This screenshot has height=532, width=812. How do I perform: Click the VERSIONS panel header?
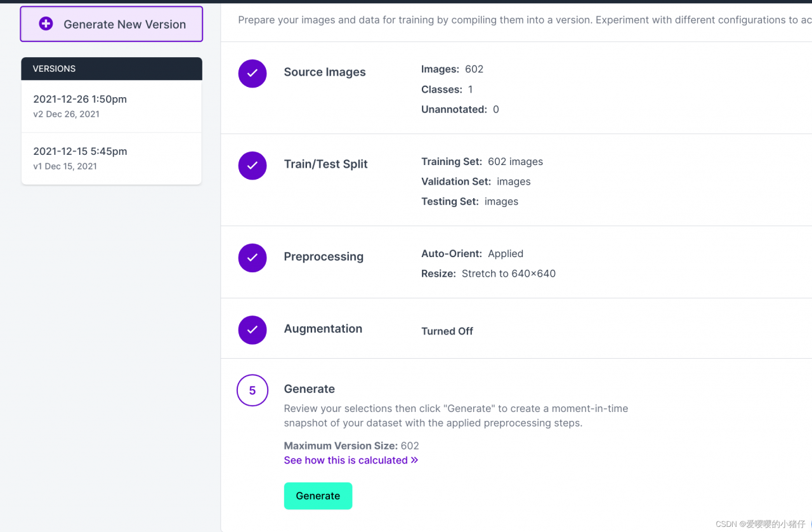click(x=112, y=69)
